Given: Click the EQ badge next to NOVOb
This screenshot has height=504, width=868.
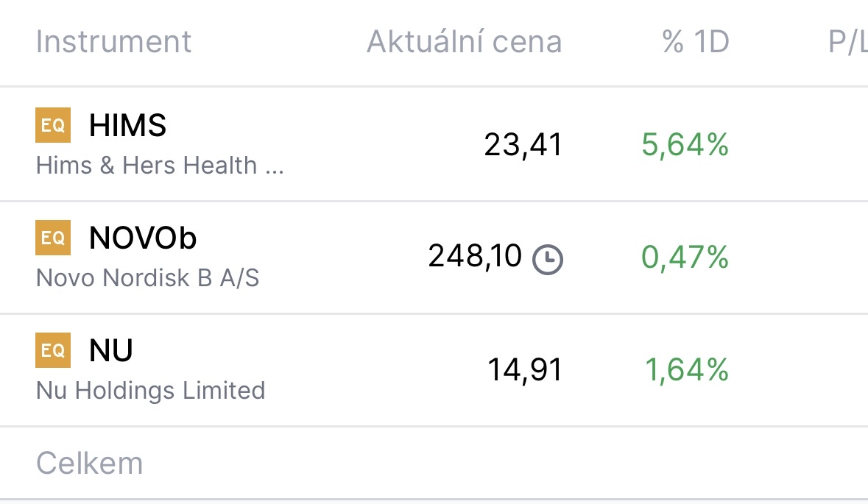Looking at the screenshot, I should tap(53, 238).
